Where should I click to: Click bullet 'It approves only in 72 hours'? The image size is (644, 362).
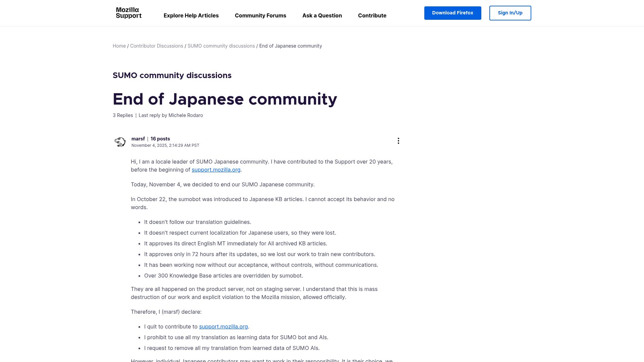point(260,254)
